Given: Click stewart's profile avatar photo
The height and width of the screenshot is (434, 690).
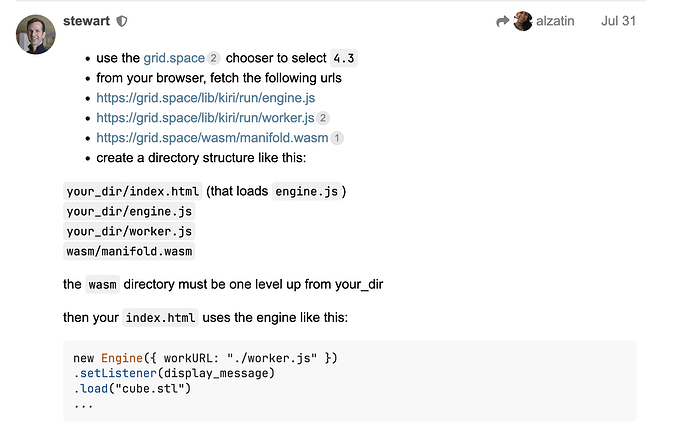Looking at the screenshot, I should click(x=35, y=35).
